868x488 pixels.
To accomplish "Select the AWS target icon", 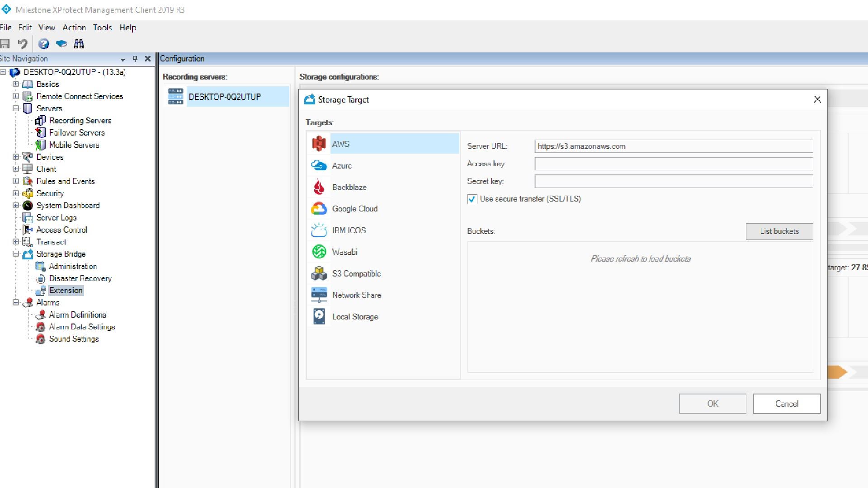I will tap(319, 144).
